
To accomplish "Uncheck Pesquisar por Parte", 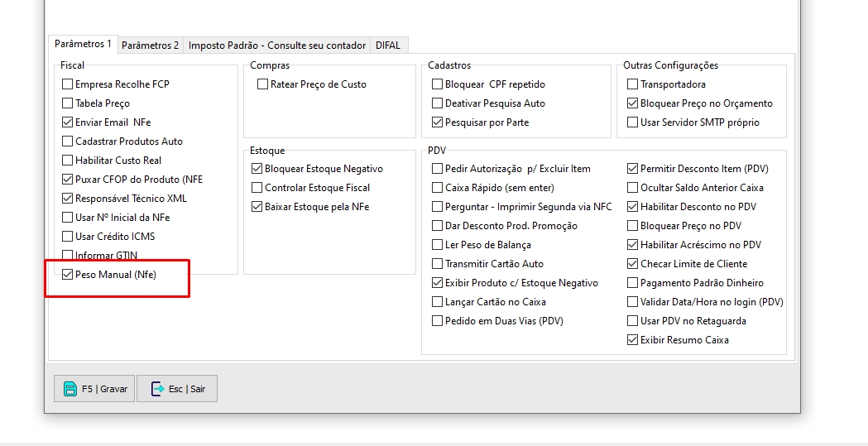I will [438, 122].
